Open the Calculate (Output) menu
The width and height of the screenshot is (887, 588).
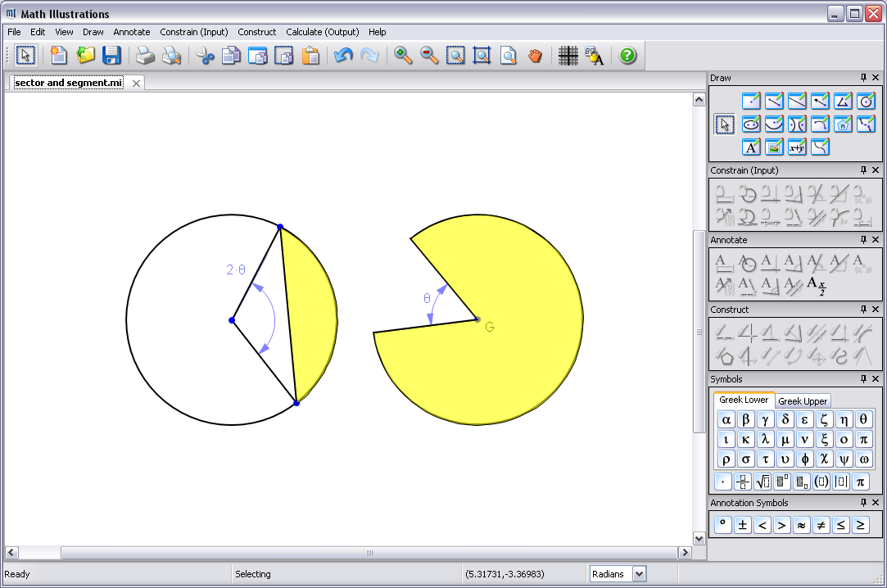322,32
